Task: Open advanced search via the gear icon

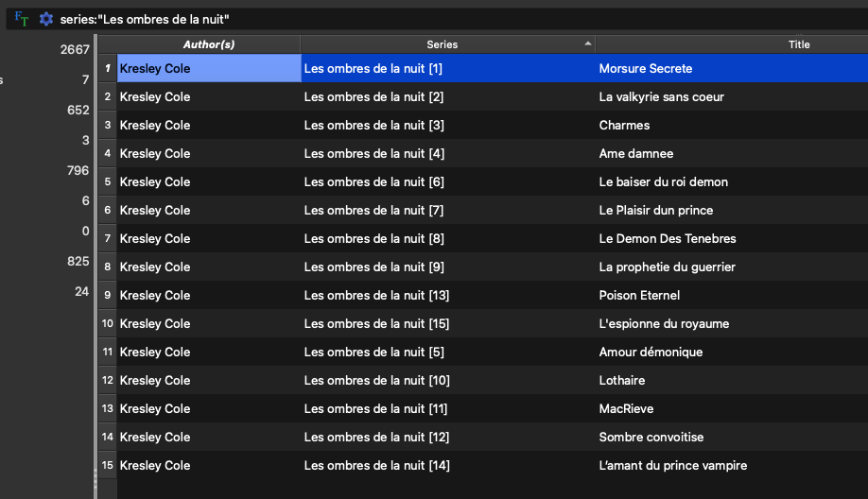Action: (x=45, y=19)
